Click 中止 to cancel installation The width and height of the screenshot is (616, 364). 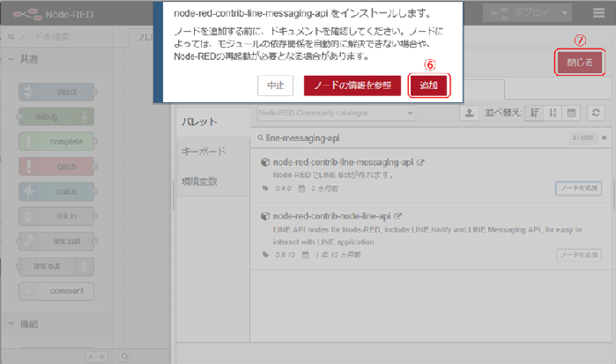coord(275,85)
